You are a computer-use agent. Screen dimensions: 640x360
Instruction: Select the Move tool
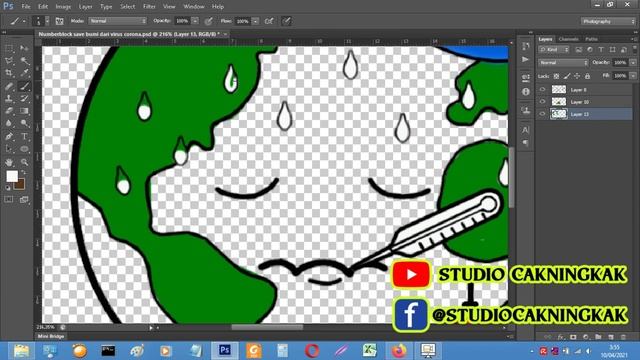coord(24,49)
